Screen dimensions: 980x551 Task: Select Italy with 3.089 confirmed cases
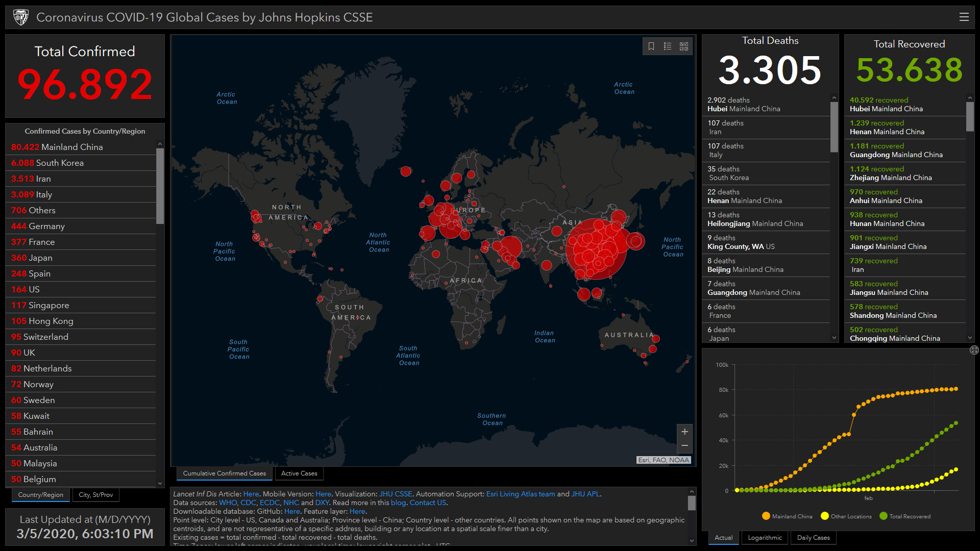tap(81, 194)
